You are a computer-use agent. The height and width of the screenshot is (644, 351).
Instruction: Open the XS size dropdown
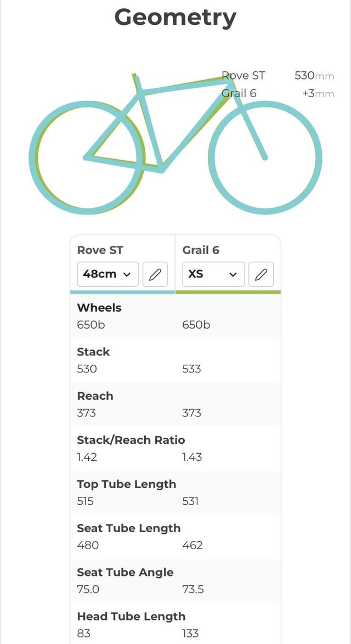pos(213,274)
